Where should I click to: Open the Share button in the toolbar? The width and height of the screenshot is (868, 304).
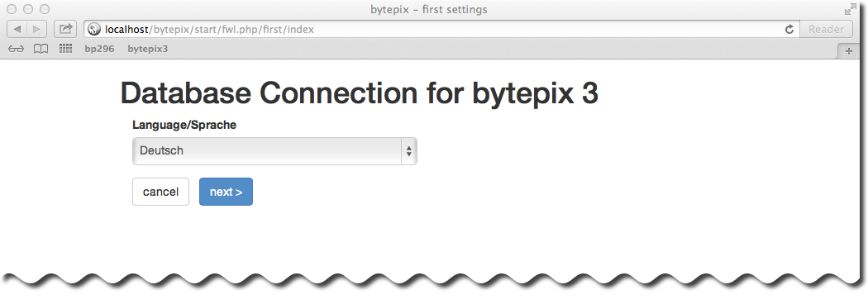tap(65, 29)
